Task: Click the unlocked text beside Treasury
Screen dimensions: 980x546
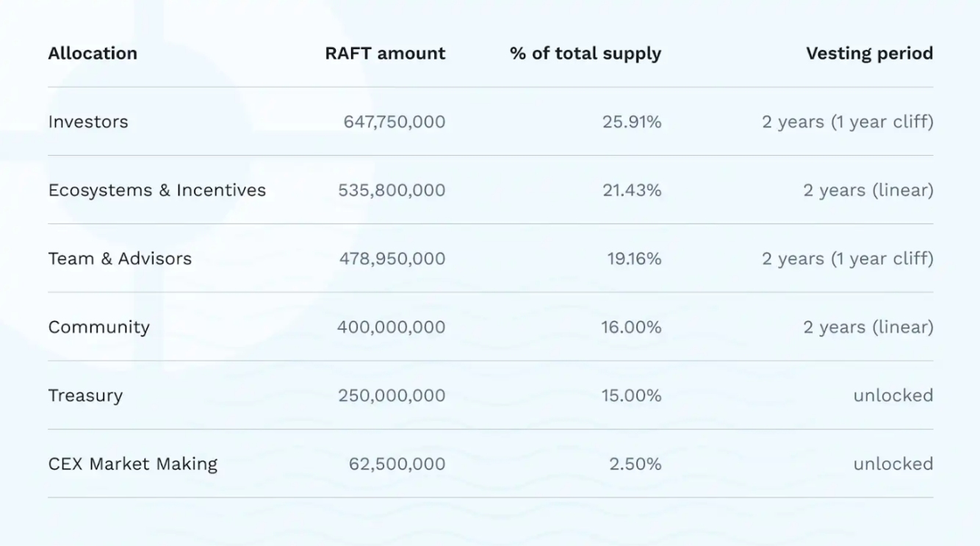Action: [892, 395]
